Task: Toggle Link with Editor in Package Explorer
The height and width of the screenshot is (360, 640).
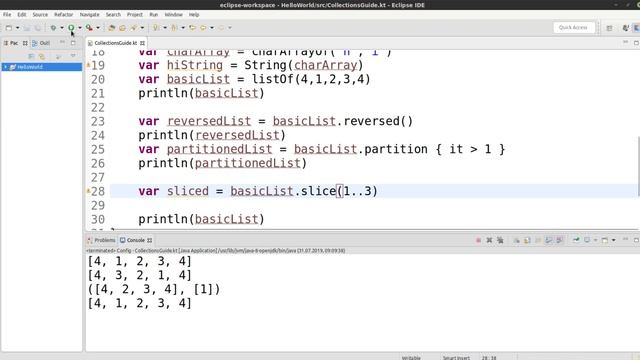Action: (42, 57)
